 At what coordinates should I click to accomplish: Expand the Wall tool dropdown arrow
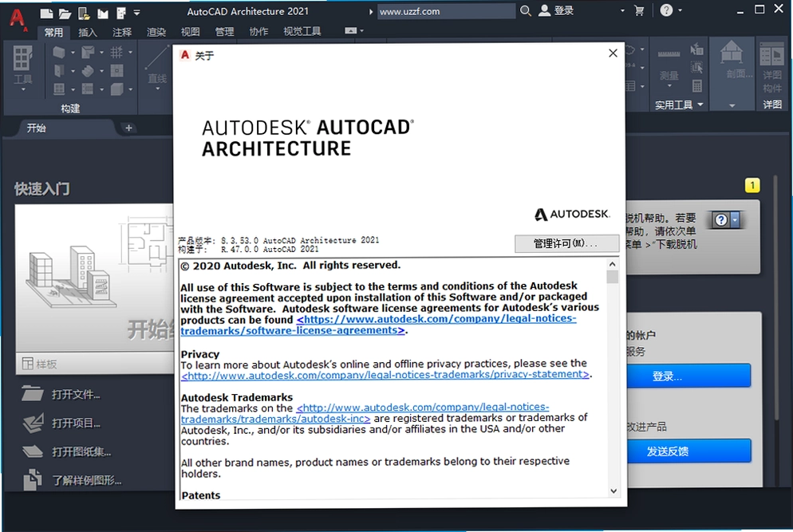click(x=73, y=52)
